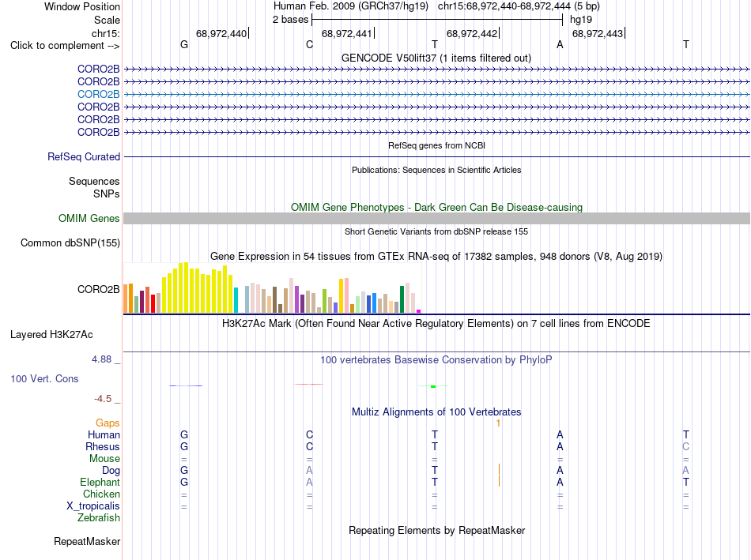This screenshot has height=560, width=751.
Task: Click the RefSeq Curated track label
Action: tap(84, 156)
